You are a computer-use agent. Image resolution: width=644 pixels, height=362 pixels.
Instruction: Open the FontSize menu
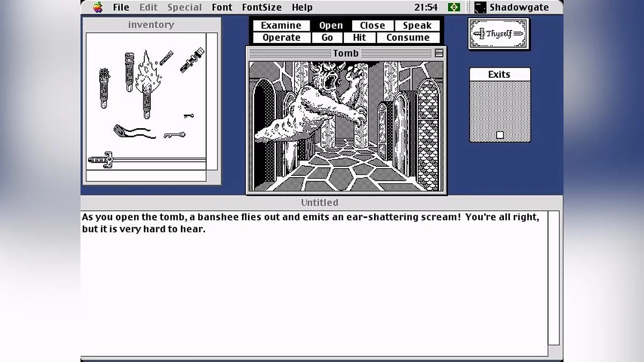pyautogui.click(x=261, y=8)
